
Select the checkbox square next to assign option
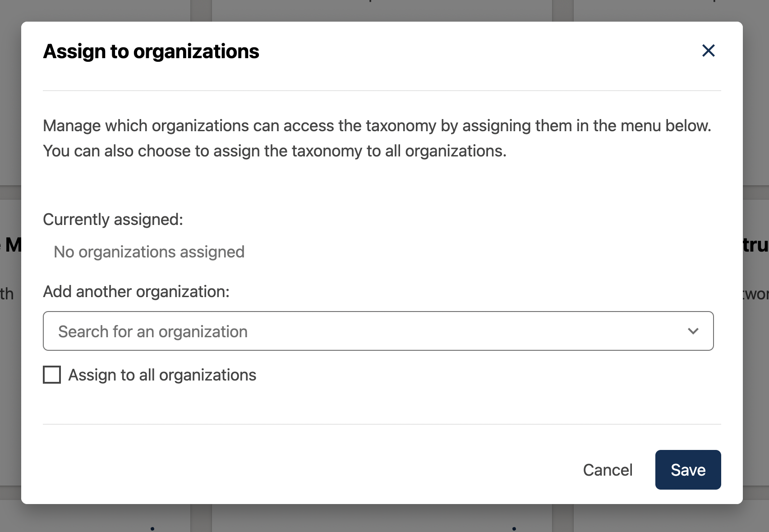pyautogui.click(x=51, y=374)
